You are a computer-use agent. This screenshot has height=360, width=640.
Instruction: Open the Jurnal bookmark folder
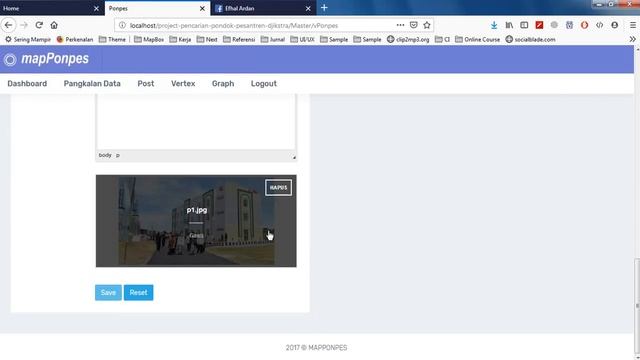tap(273, 40)
